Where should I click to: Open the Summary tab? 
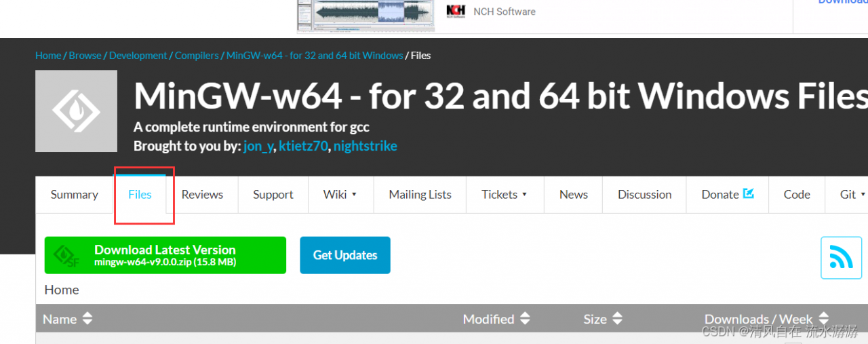click(x=75, y=195)
